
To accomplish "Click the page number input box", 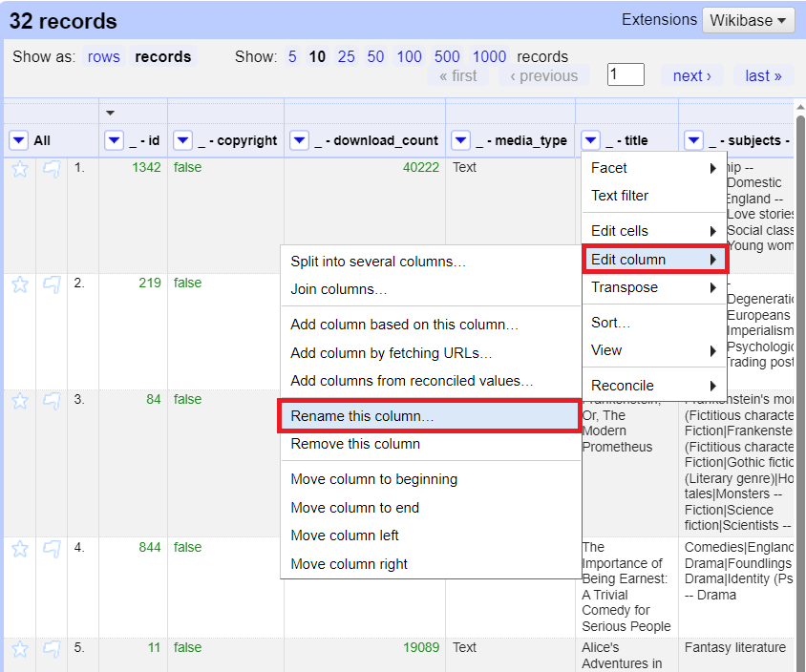I will click(626, 73).
